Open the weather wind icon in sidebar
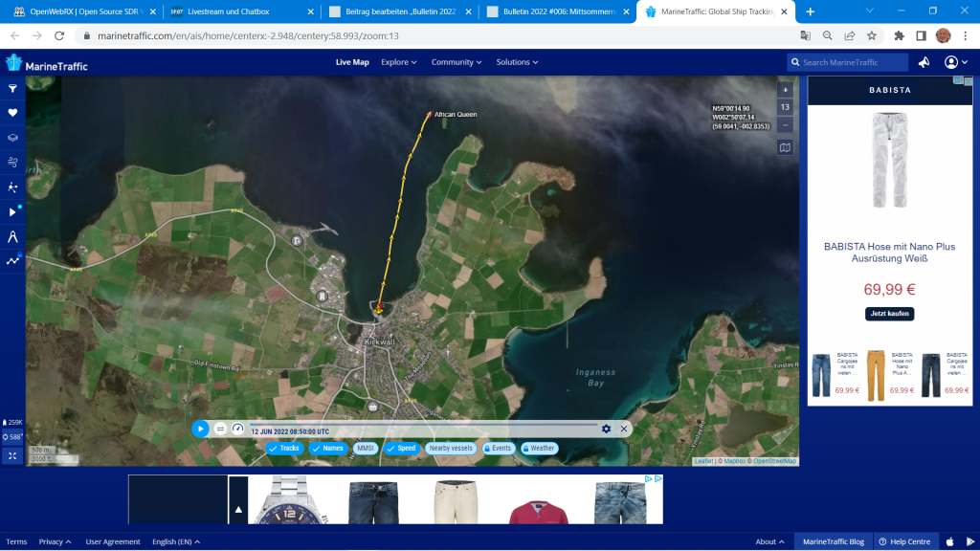 [x=12, y=163]
